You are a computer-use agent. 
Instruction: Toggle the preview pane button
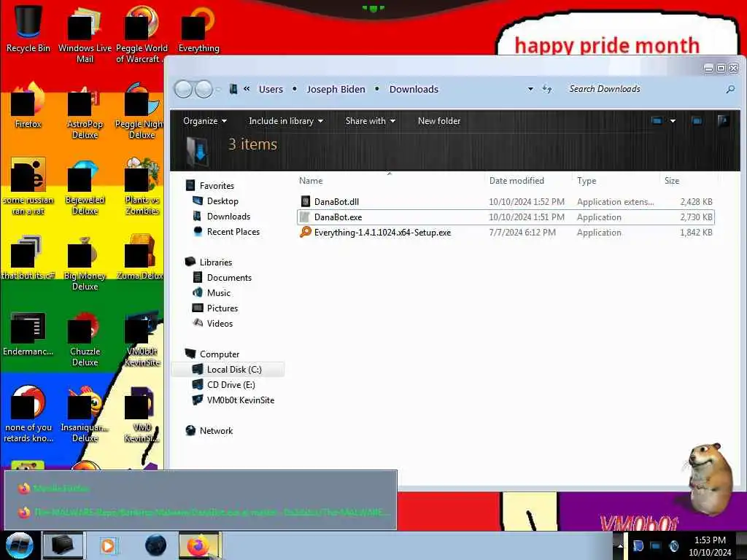pyautogui.click(x=697, y=121)
